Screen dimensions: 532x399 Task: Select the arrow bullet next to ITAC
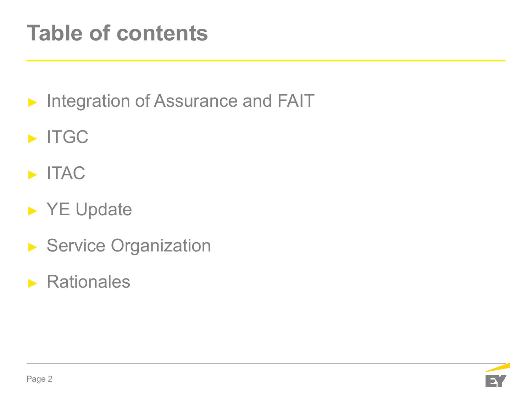(x=33, y=175)
